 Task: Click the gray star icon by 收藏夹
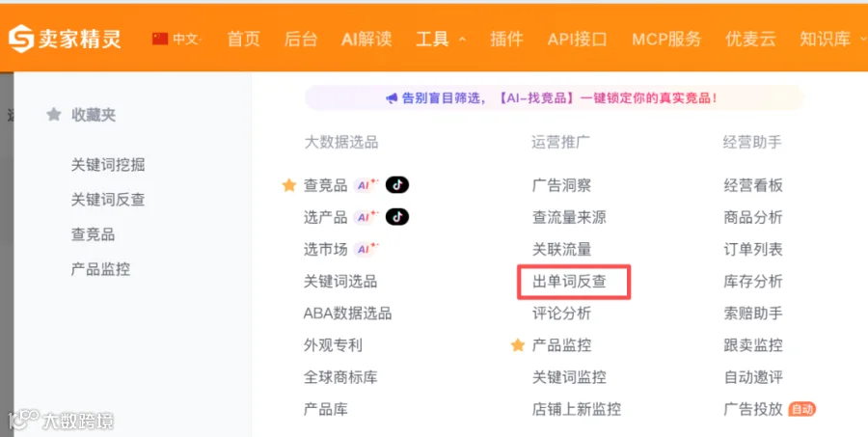pyautogui.click(x=54, y=115)
